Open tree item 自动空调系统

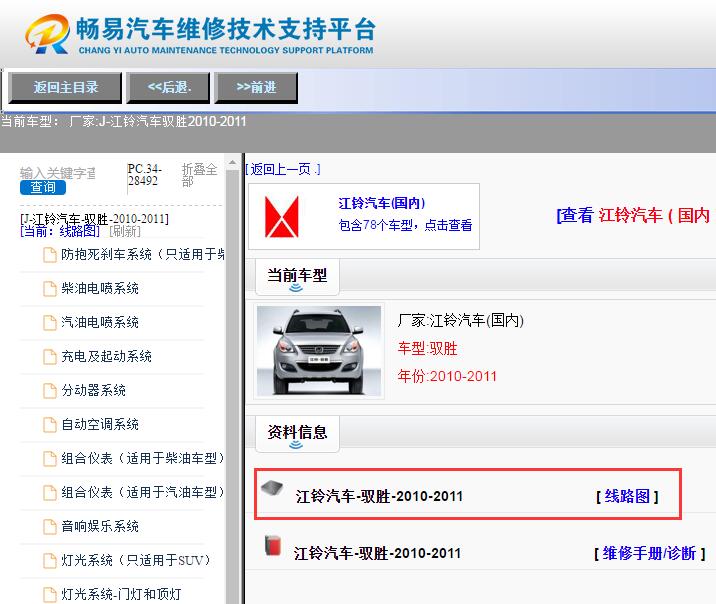[x=100, y=424]
